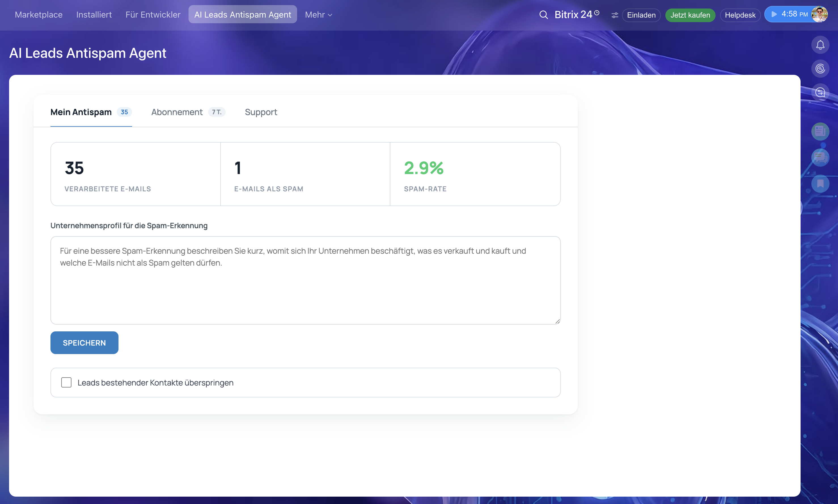The height and width of the screenshot is (504, 838).
Task: Open Für Entwickler navigation item
Action: pos(153,15)
